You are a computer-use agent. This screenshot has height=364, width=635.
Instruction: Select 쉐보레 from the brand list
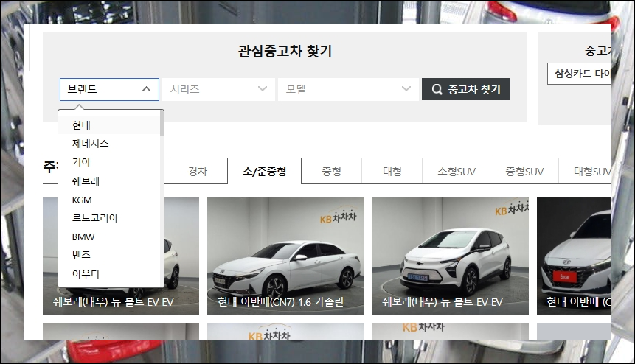(86, 181)
